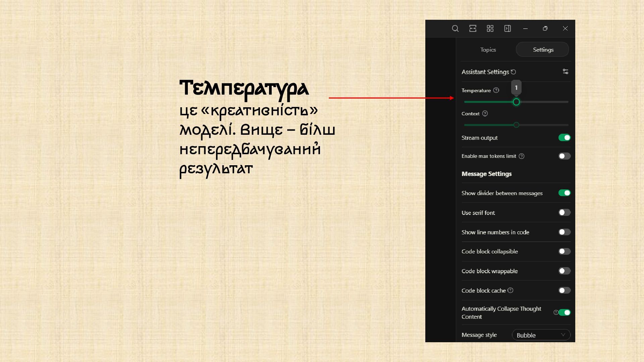The height and width of the screenshot is (362, 644).
Task: Click the expand/narrow mode icon
Action: pos(473,28)
